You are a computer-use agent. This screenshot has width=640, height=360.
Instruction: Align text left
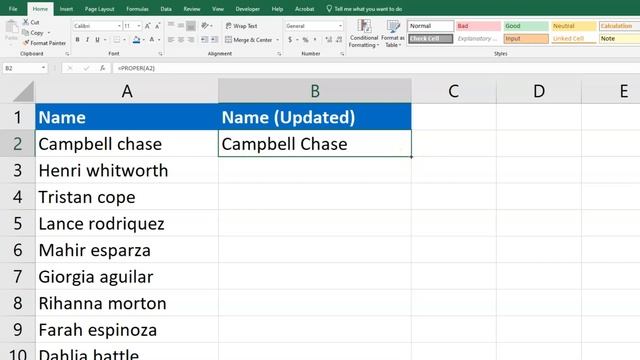[x=171, y=40]
